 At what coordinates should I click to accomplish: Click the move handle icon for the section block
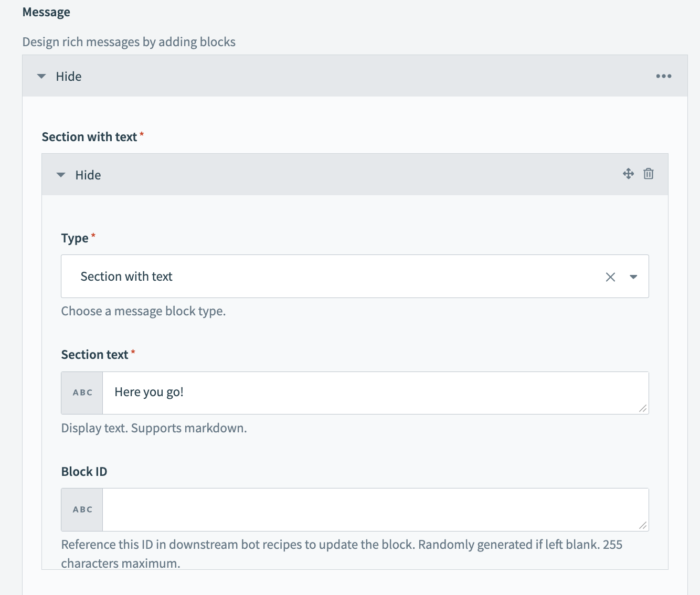pos(628,174)
